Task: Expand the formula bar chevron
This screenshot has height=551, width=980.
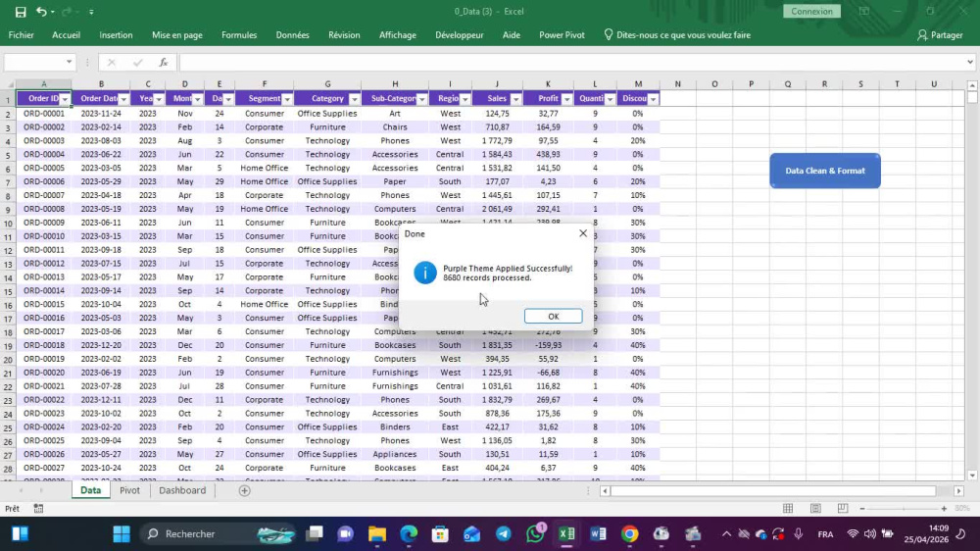Action: [x=969, y=62]
